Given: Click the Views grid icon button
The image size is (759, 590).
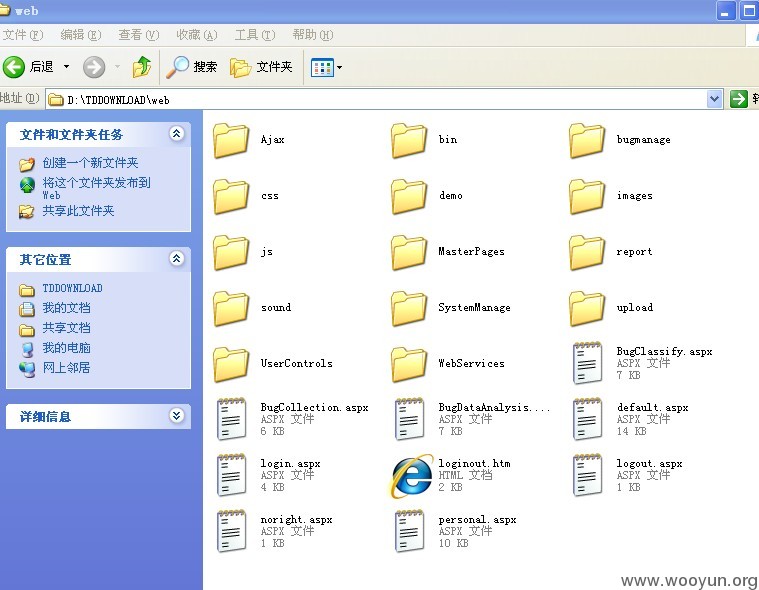Looking at the screenshot, I should (322, 68).
